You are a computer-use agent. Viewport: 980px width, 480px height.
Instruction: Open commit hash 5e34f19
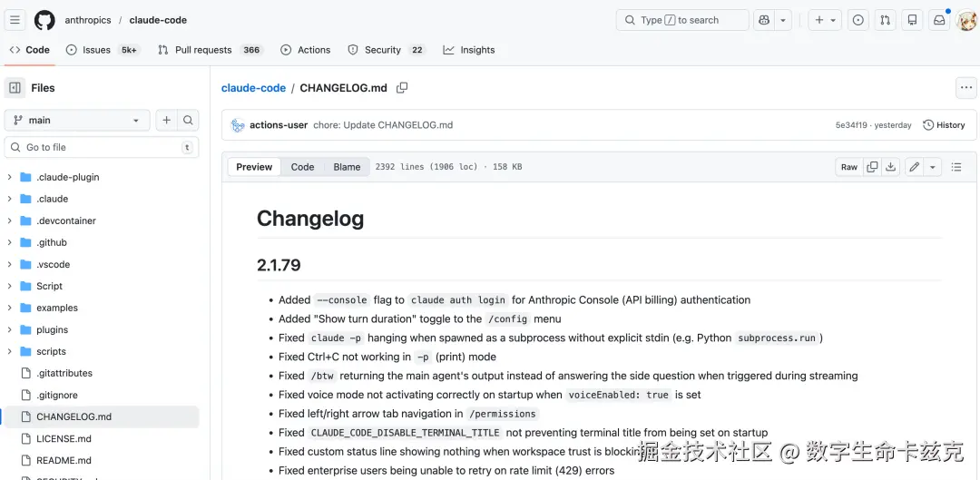(851, 125)
